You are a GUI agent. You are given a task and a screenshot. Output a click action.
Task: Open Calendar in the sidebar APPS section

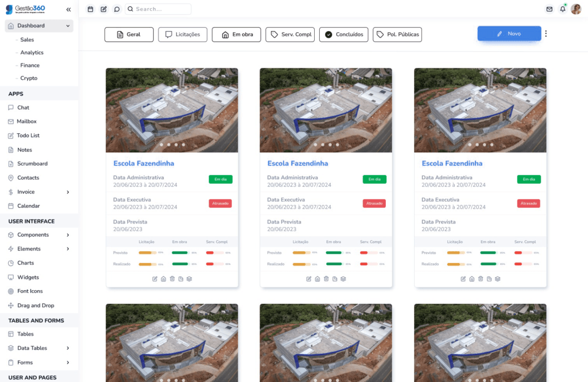[x=29, y=206]
